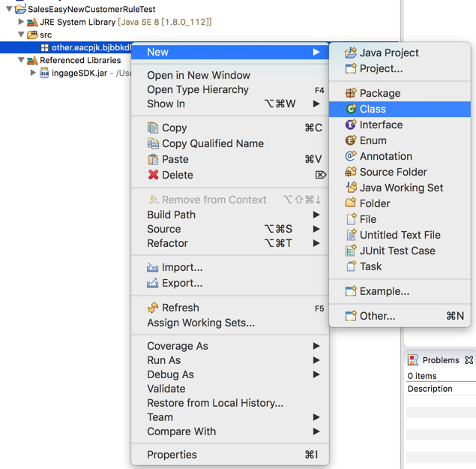476x469 pixels.
Task: Click the Untitled Text File icon
Action: (x=352, y=235)
